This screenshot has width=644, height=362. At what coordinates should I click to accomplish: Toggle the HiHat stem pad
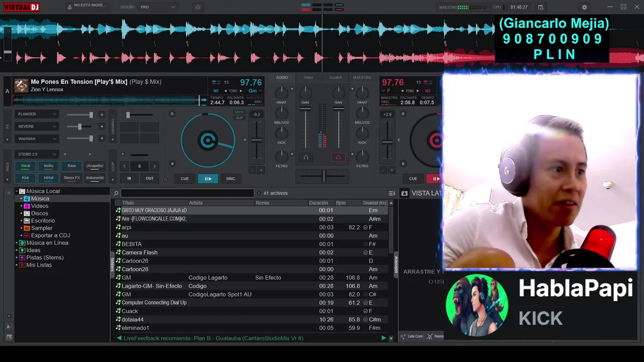(48, 178)
